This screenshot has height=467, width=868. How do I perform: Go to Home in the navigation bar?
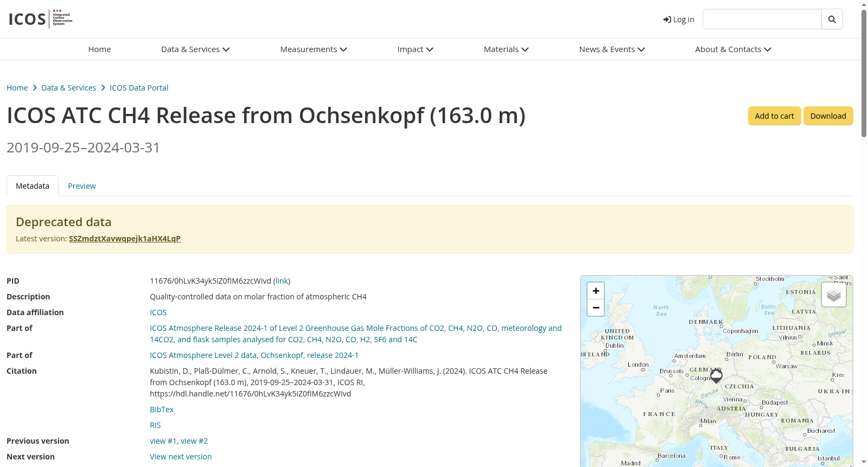(x=100, y=49)
